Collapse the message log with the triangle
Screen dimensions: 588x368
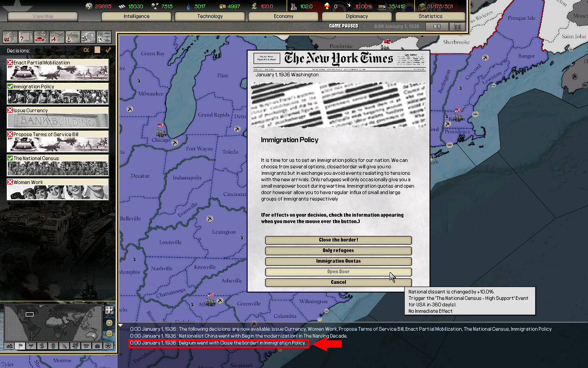pyautogui.click(x=121, y=325)
